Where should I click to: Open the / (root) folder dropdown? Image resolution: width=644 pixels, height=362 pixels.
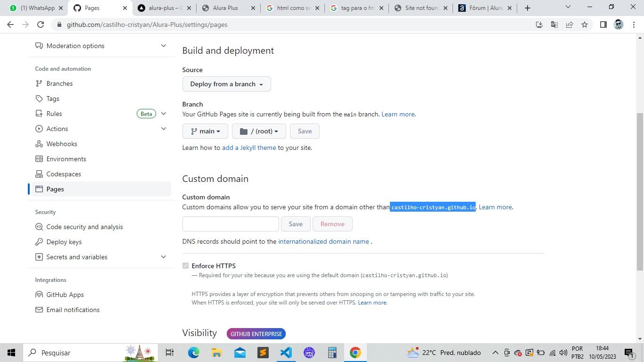point(259,131)
